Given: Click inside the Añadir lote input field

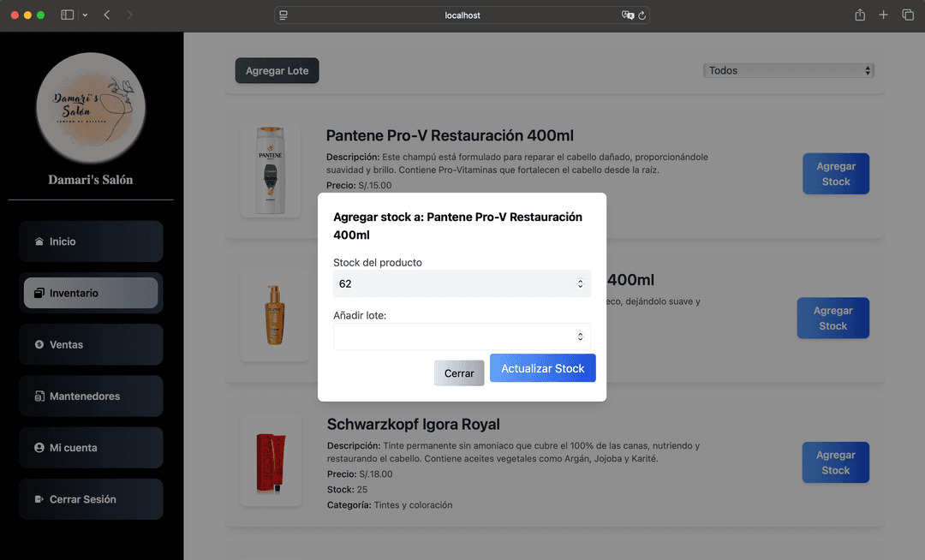Looking at the screenshot, I should click(x=452, y=337).
